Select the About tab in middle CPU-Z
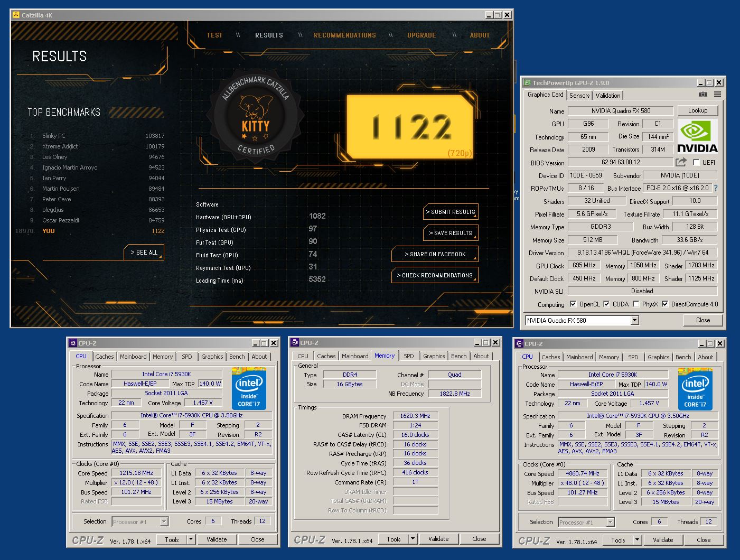 pos(481,356)
